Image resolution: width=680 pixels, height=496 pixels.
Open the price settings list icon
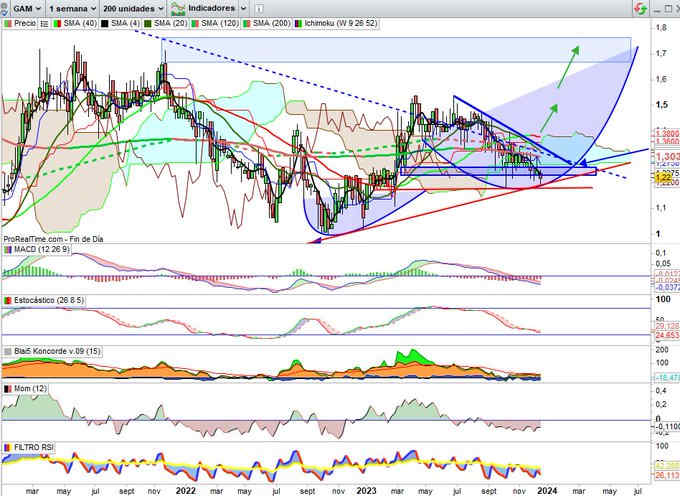click(44, 24)
